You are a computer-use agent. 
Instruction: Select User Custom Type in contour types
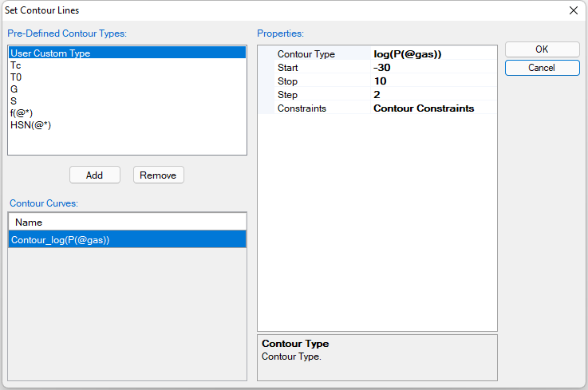[x=50, y=53]
